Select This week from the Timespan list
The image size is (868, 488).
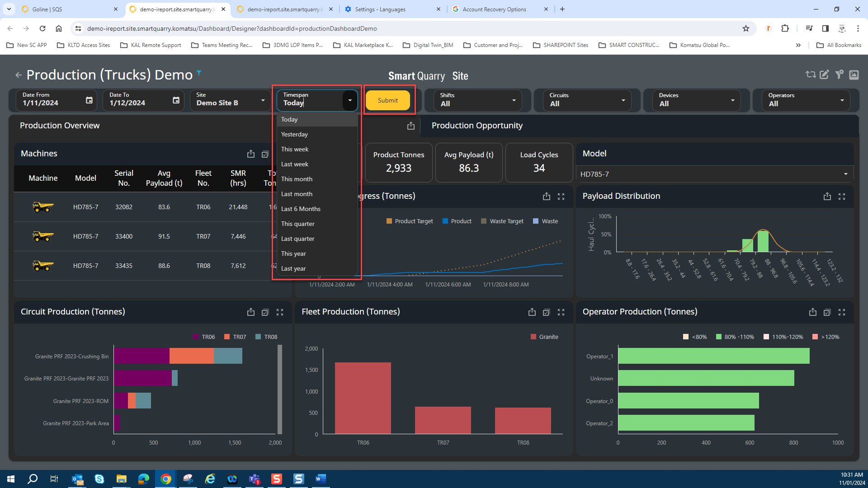(317, 149)
